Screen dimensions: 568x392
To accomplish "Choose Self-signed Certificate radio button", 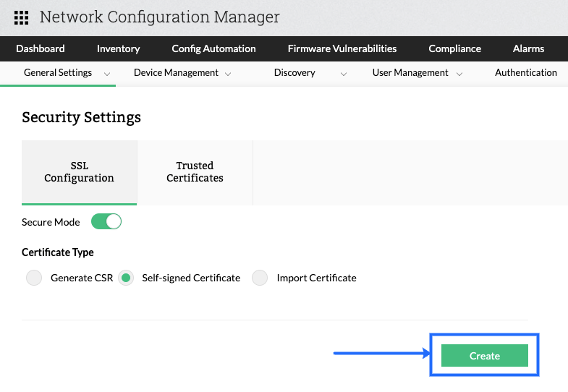I will click(x=126, y=278).
